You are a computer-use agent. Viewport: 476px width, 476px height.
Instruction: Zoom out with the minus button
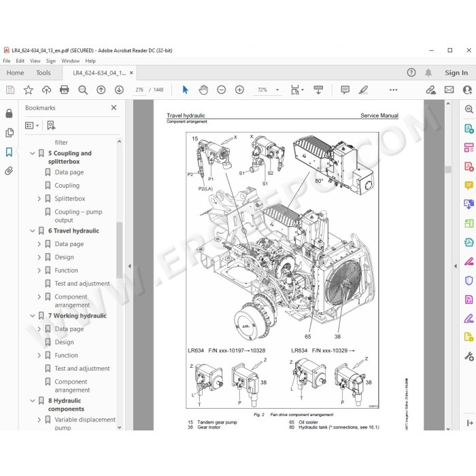[x=221, y=90]
